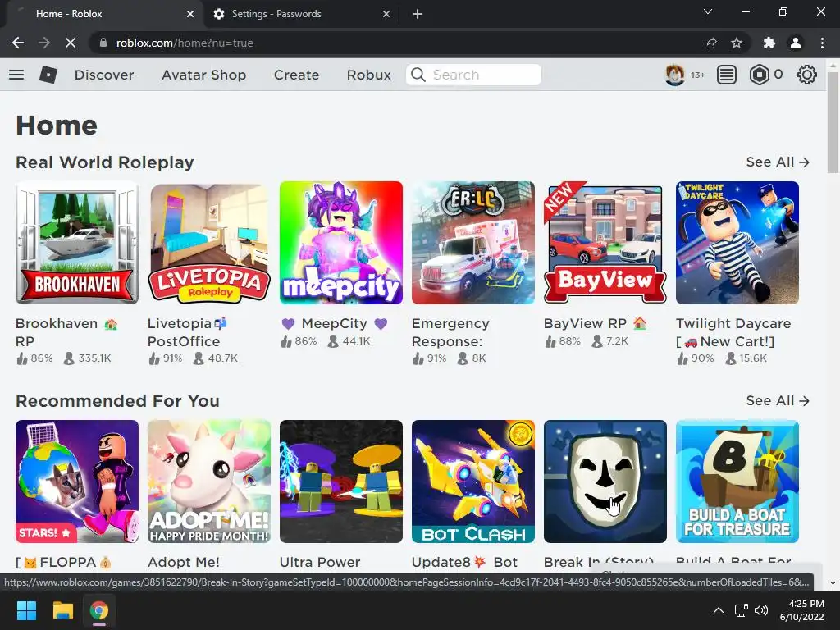
Task: See All Recommended For You games
Action: pyautogui.click(x=778, y=400)
